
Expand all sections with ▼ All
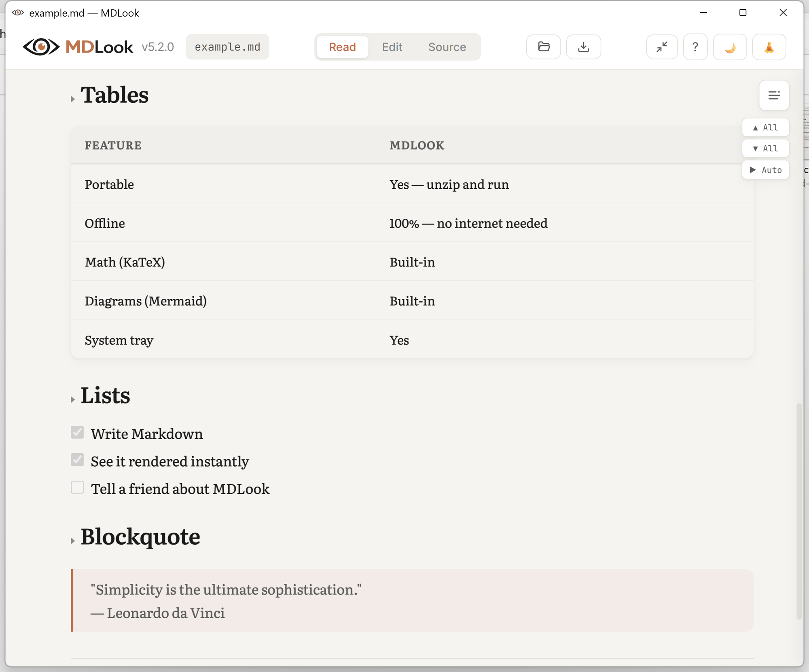[765, 148]
